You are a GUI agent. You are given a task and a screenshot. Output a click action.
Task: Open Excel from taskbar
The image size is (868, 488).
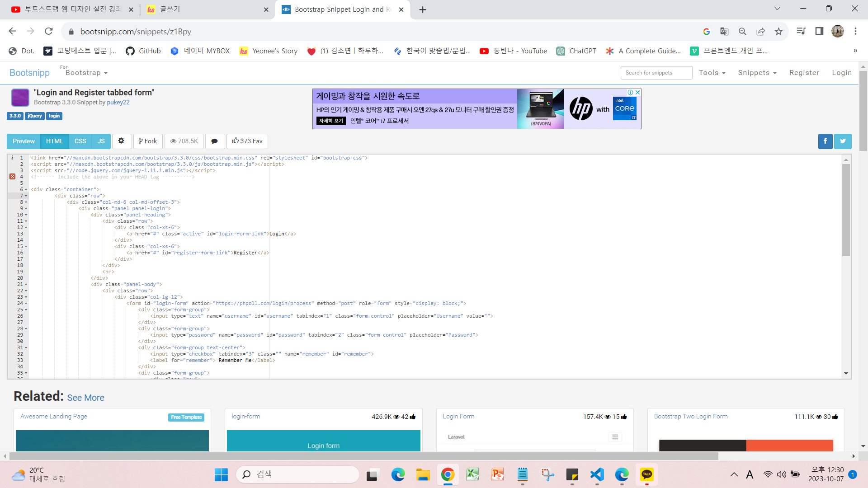click(472, 474)
